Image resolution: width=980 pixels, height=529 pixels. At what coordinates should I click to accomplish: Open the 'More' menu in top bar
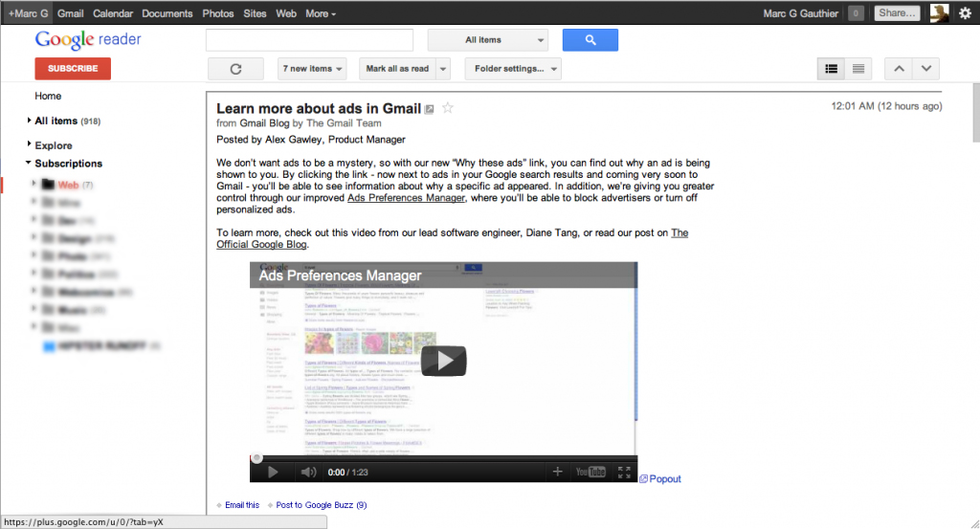pos(320,13)
